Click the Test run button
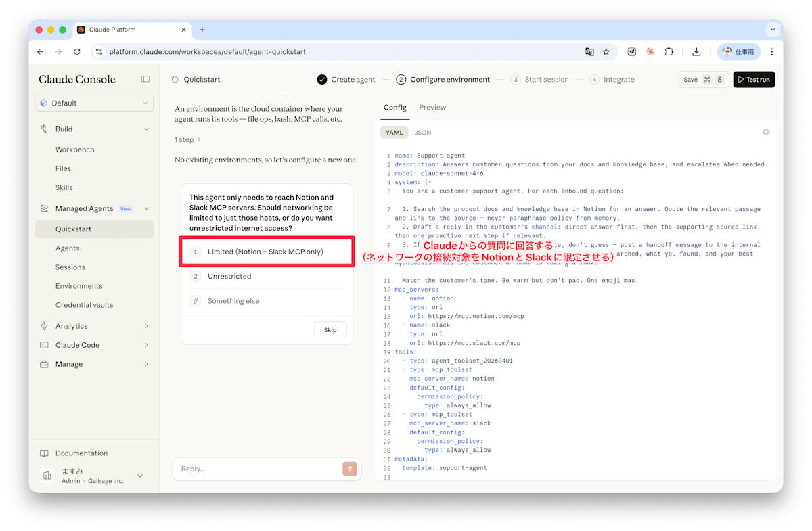Image resolution: width=812 pixels, height=531 pixels. tap(754, 79)
